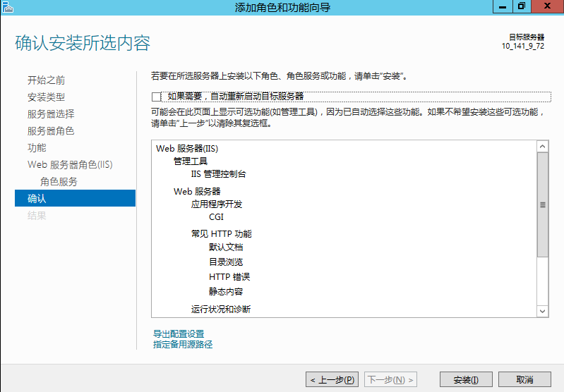This screenshot has width=564, height=392.
Task: Open the 指定备用源路径 link
Action: coord(183,345)
